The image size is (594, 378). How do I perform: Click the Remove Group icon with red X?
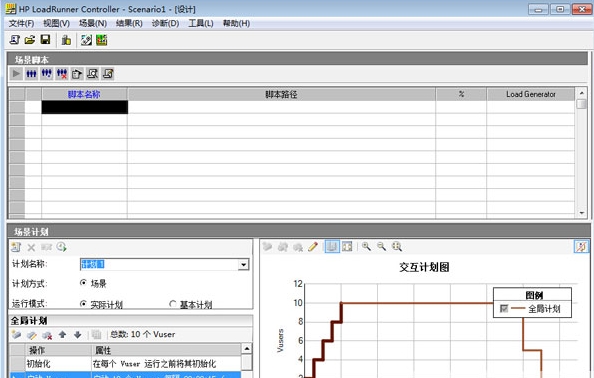tap(62, 73)
